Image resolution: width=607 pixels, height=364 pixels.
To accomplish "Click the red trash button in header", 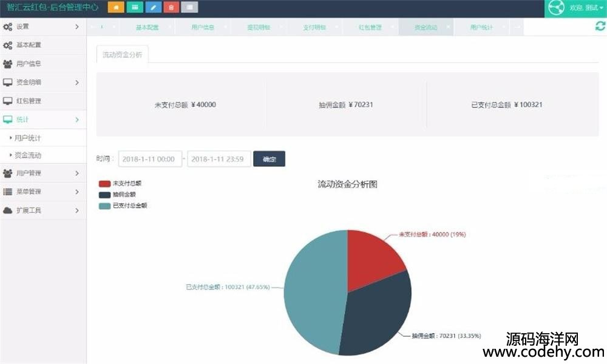I will [171, 7].
